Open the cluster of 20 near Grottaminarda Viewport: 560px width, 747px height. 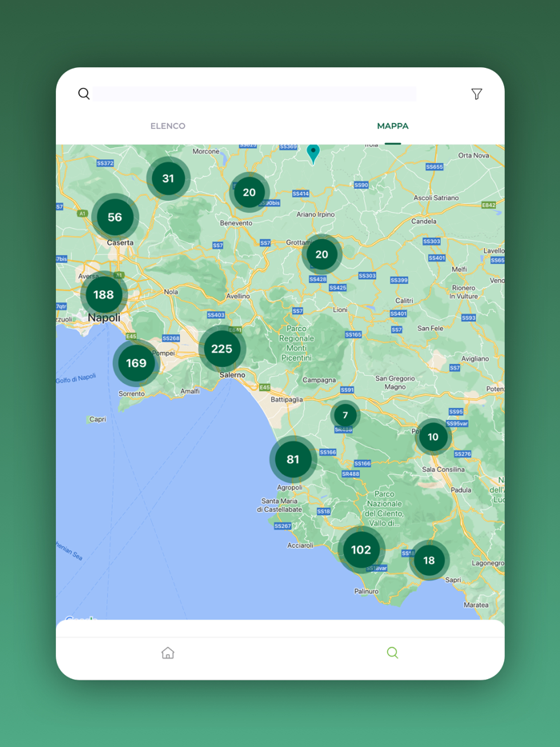pos(322,254)
